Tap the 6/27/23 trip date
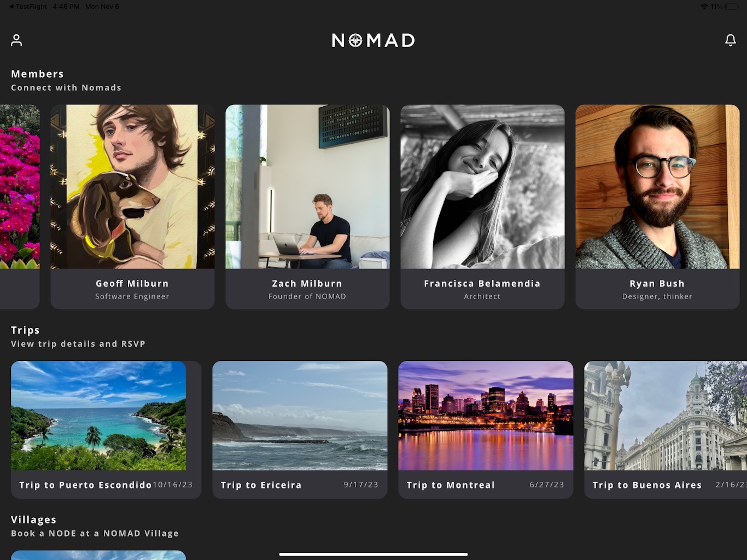The image size is (747, 560). pyautogui.click(x=547, y=485)
